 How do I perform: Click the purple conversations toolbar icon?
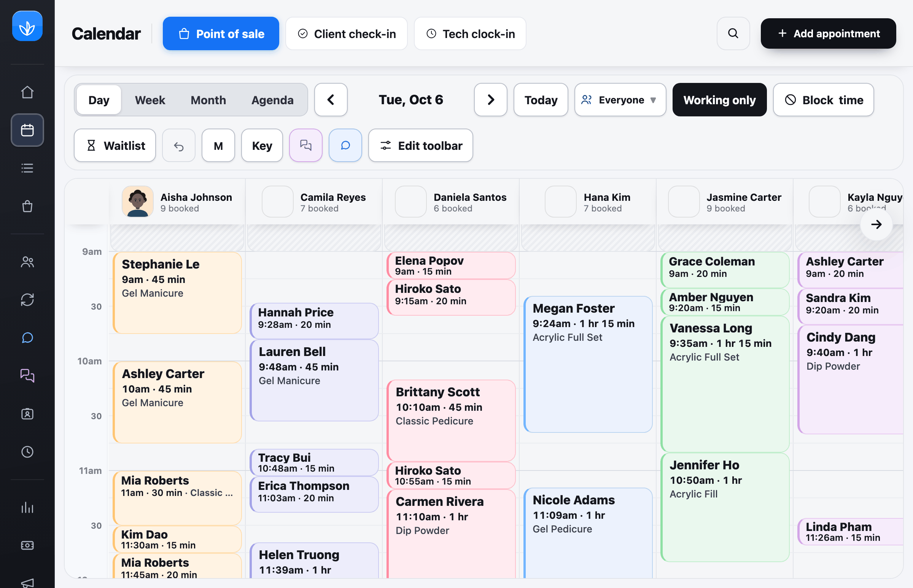[x=305, y=145]
